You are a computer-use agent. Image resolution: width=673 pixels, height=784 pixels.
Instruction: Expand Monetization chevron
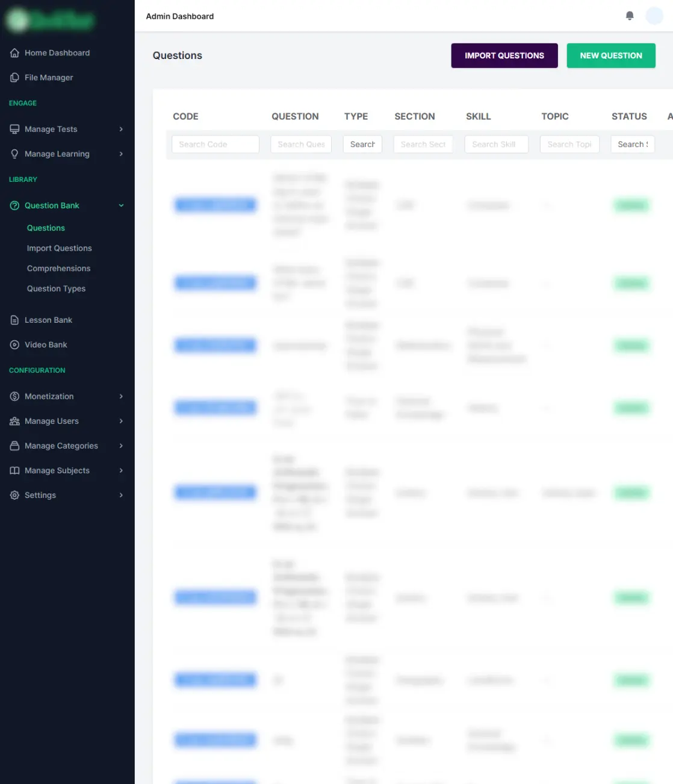coord(121,397)
